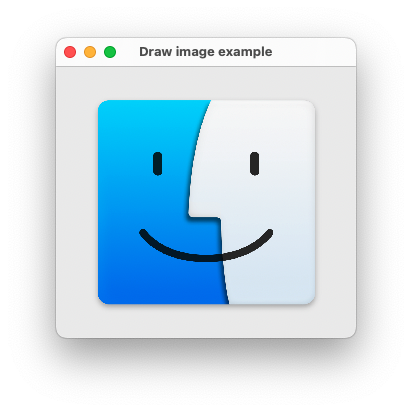Minimize window with the yellow button
This screenshot has width=412, height=412.
tap(90, 52)
